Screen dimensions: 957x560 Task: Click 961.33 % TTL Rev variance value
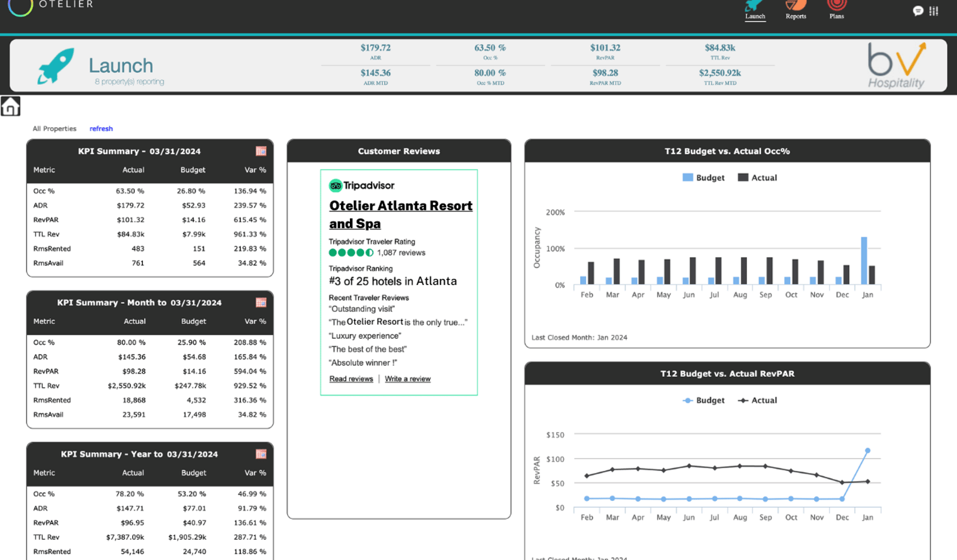[250, 234]
